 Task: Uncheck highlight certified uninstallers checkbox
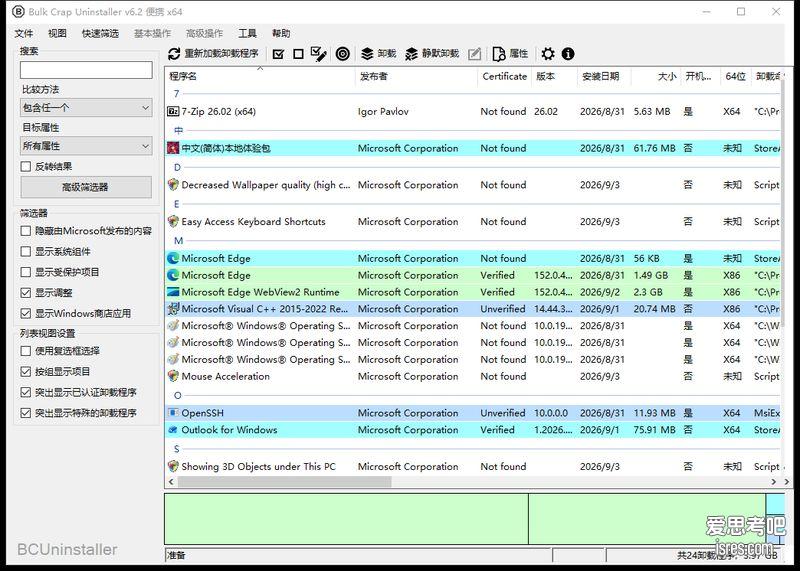point(26,392)
